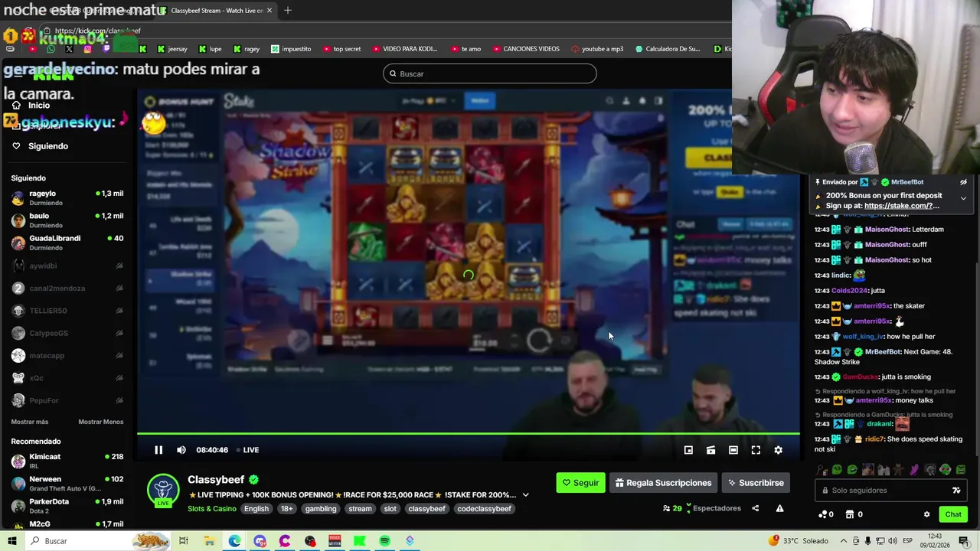This screenshot has width=980, height=551.
Task: Enter fullscreen video mode
Action: (x=756, y=450)
